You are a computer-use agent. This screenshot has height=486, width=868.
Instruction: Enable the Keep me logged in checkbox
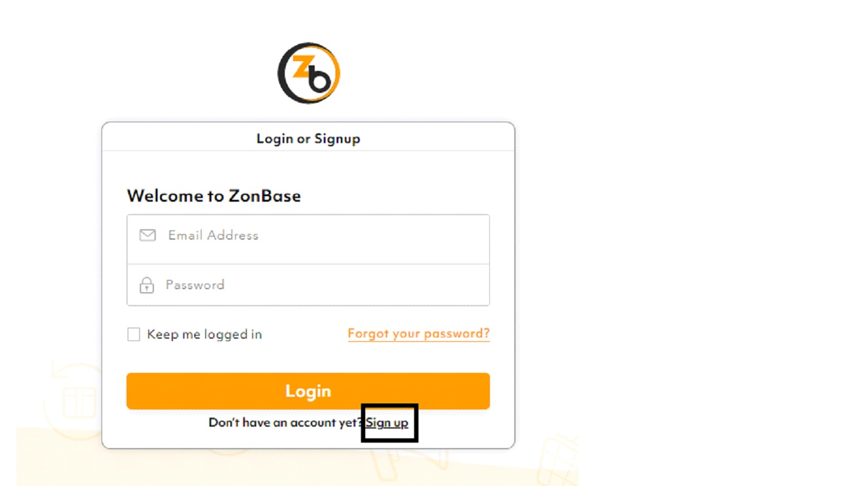pos(133,334)
